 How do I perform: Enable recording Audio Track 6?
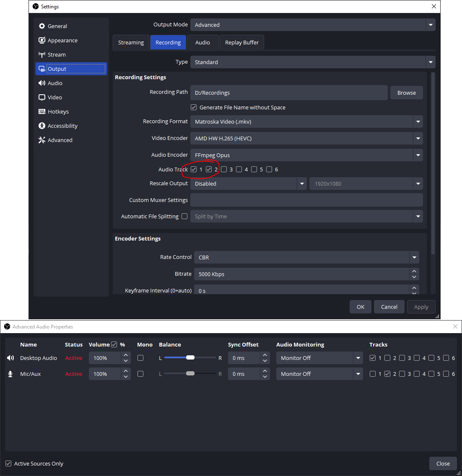click(269, 169)
